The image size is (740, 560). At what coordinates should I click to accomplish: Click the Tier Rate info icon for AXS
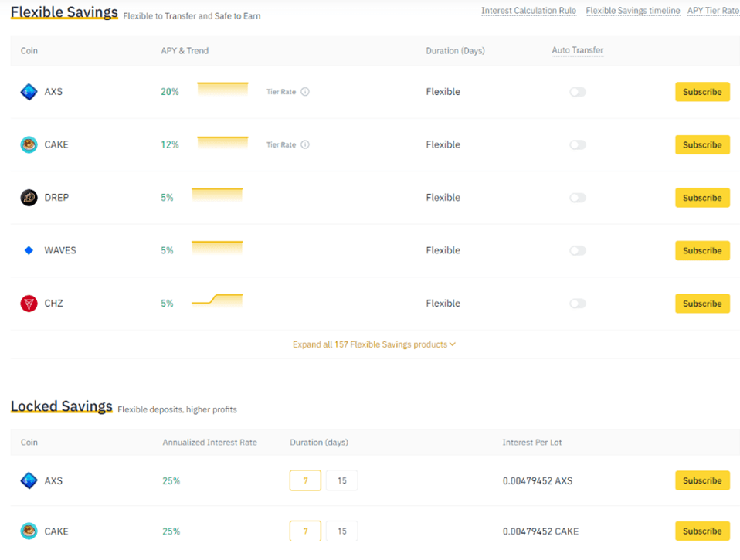click(305, 92)
